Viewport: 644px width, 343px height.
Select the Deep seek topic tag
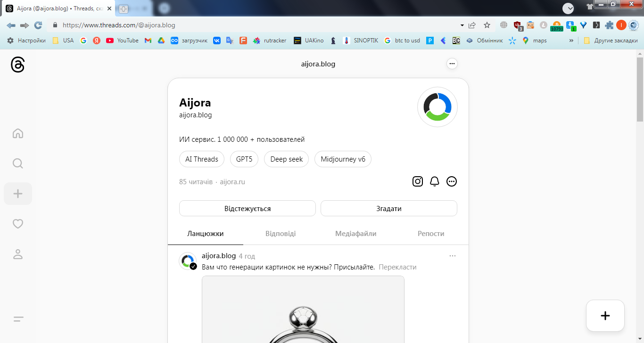[x=287, y=159]
